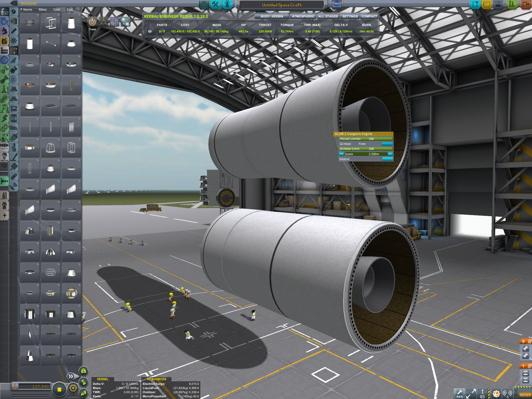Screen dimensions: 532x399
Task: Click the signal antenna toolbar icon
Action: coord(507,393)
